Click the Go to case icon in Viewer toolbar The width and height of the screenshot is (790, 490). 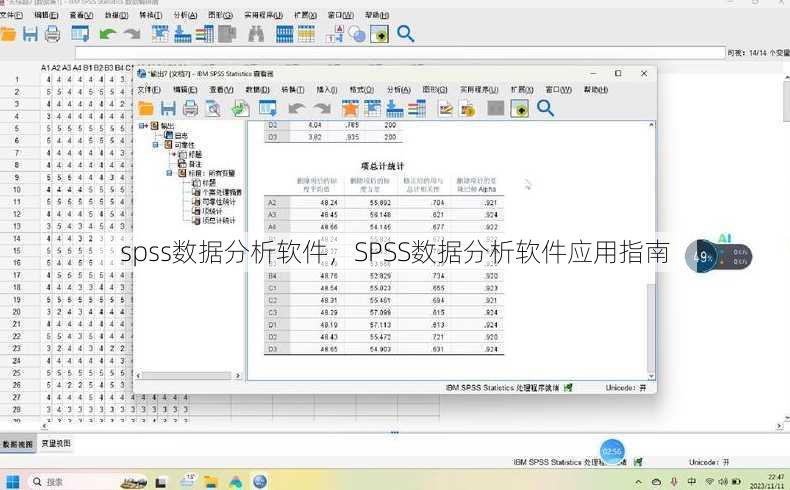click(x=372, y=108)
